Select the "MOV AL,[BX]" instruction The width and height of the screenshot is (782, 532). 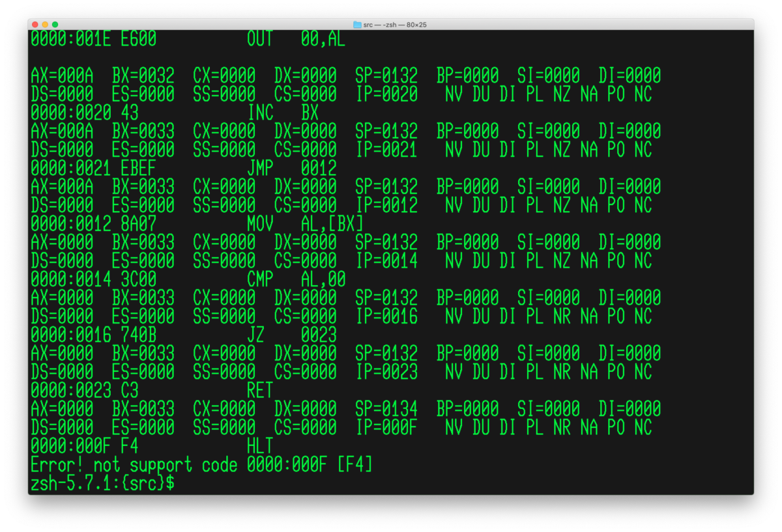tap(305, 224)
